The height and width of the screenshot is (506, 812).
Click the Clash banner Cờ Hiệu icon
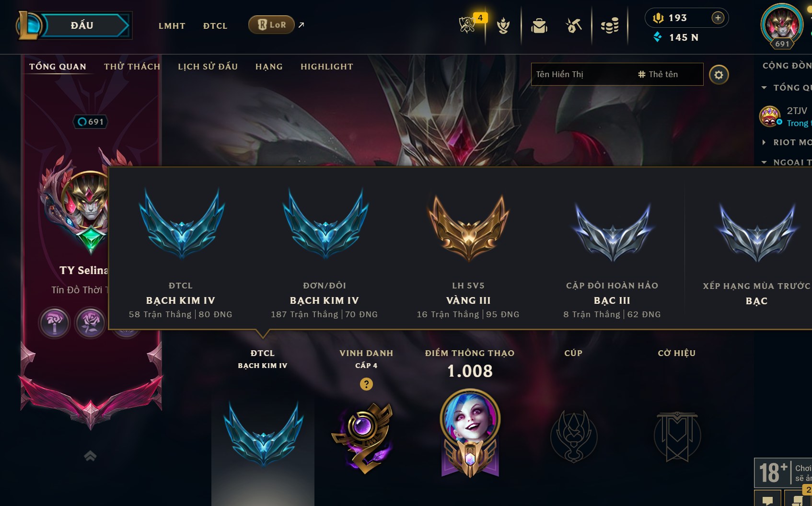point(677,436)
